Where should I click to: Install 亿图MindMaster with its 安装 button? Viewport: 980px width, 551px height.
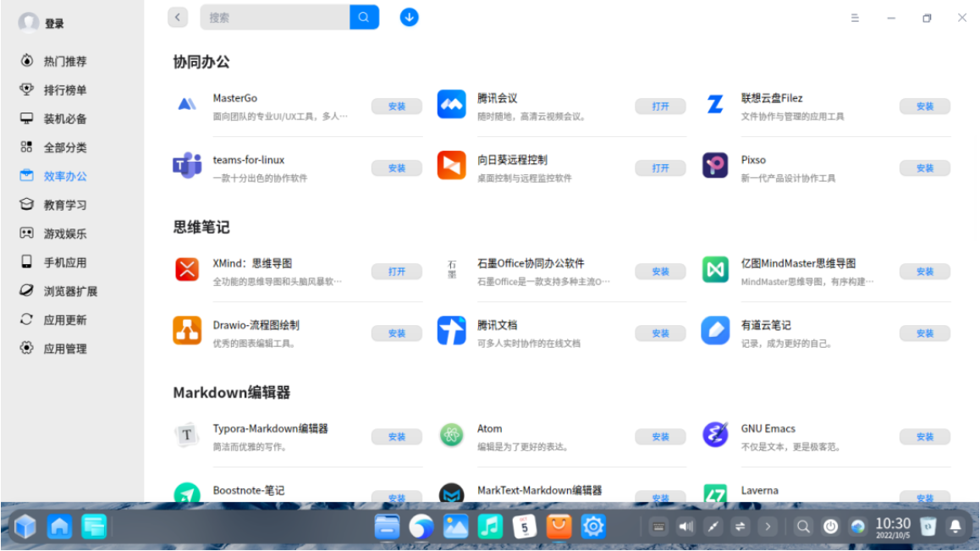[925, 272]
